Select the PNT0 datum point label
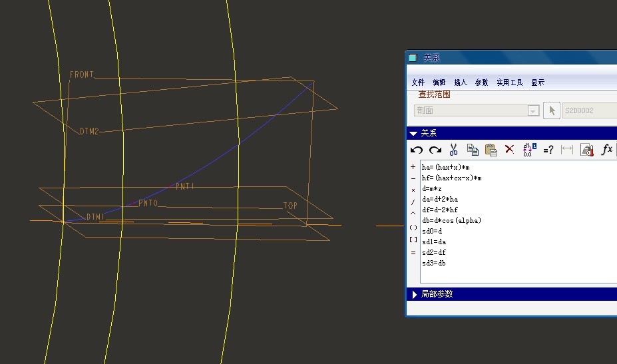Screen dimensions: 617x364 148,203
